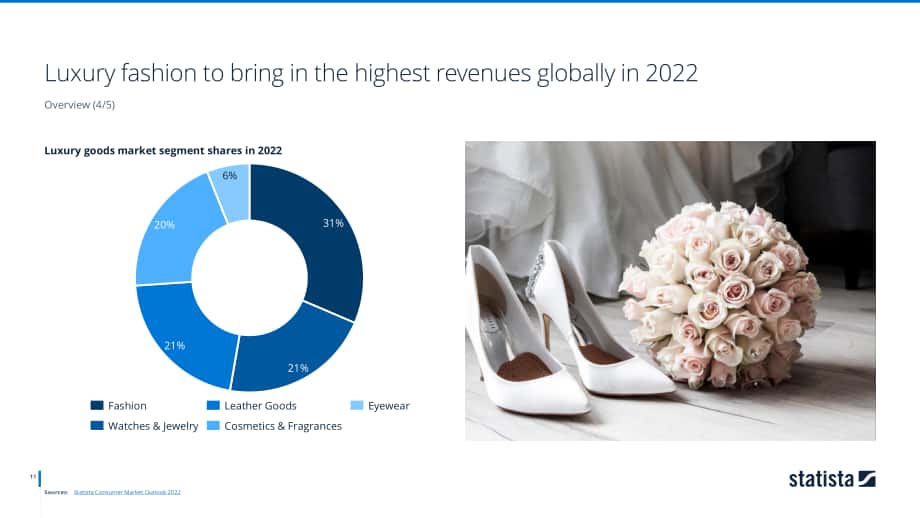Click the Leather Goods legend swatch

coord(214,405)
